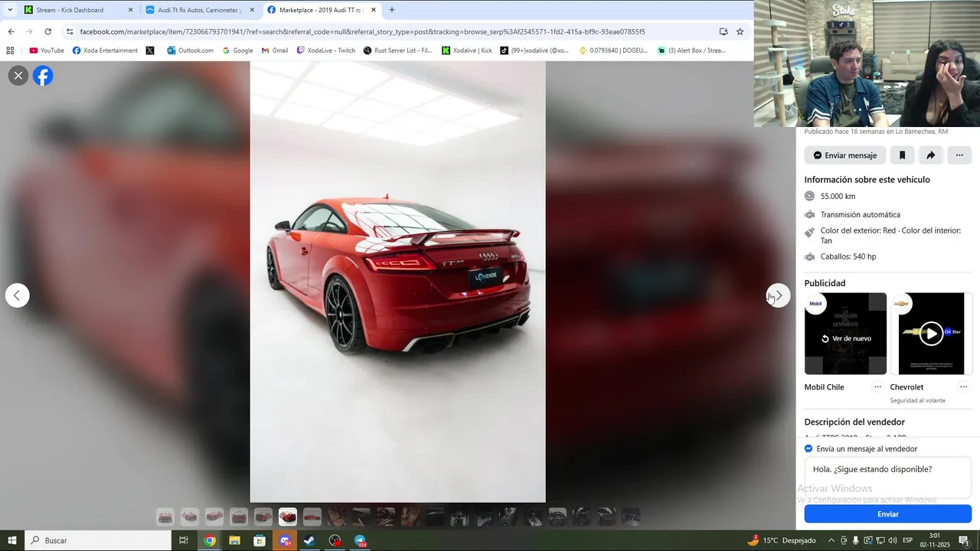The image size is (980, 551).
Task: Show hidden system tray icons
Action: coord(831,540)
